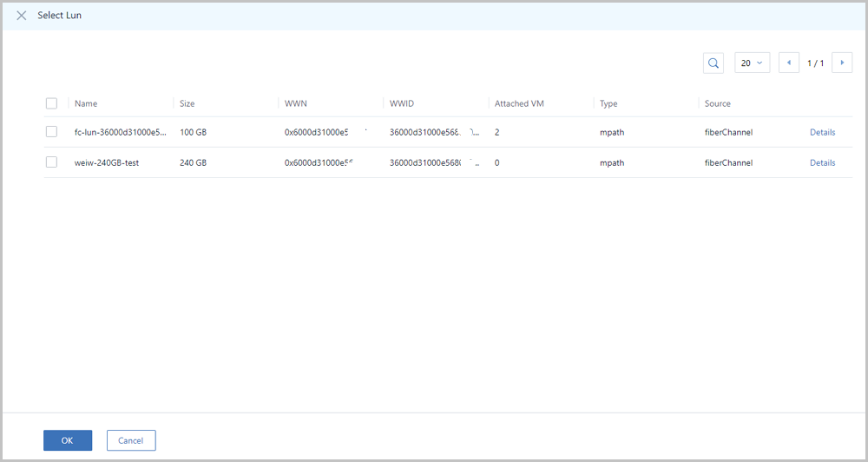Confirm selection with OK button
The height and width of the screenshot is (462, 868).
[68, 440]
